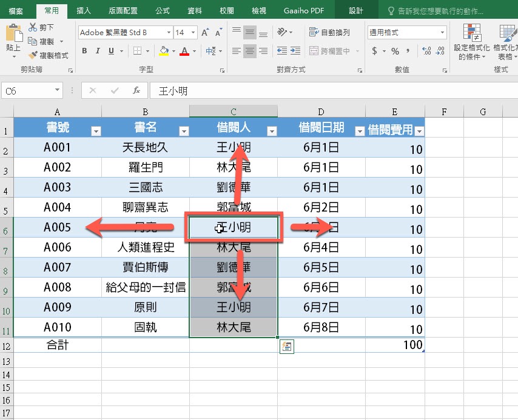Click the Cut (剪下) scissors icon
The height and width of the screenshot is (420, 518).
pyautogui.click(x=33, y=27)
